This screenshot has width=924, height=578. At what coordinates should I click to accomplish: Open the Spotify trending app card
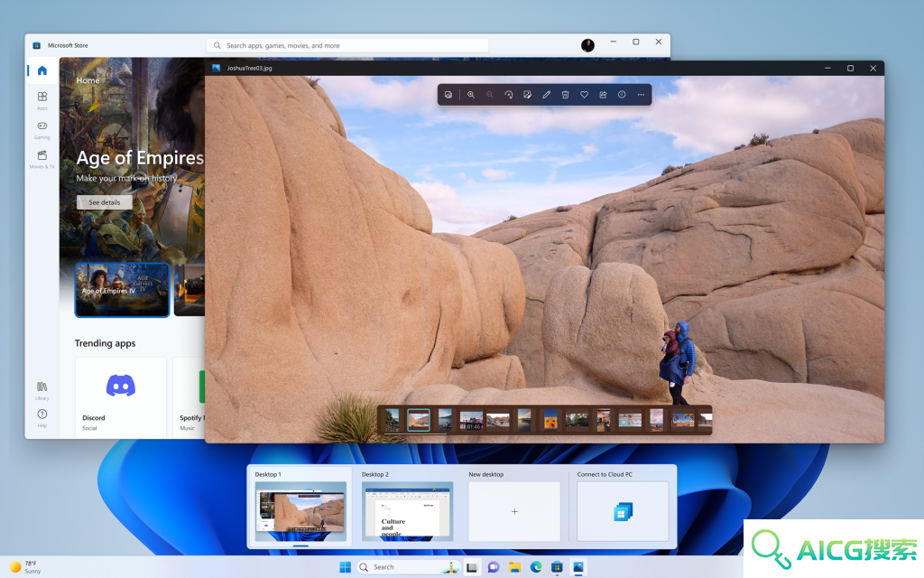click(189, 397)
